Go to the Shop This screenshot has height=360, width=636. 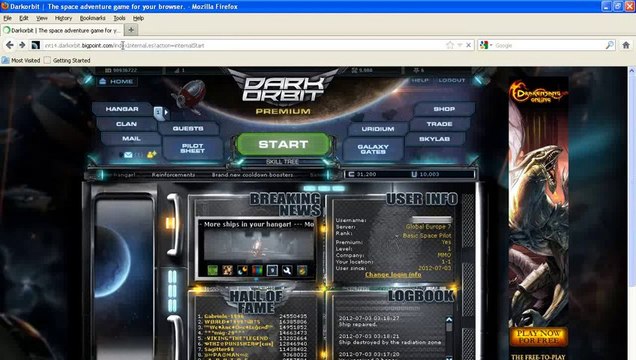[444, 109]
